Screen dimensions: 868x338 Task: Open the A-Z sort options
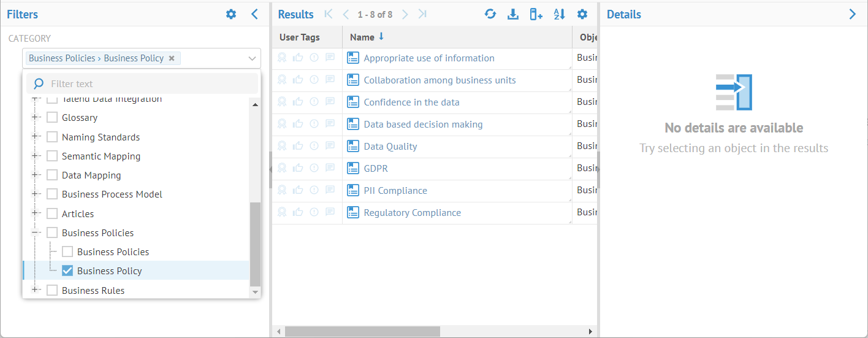[x=559, y=14]
